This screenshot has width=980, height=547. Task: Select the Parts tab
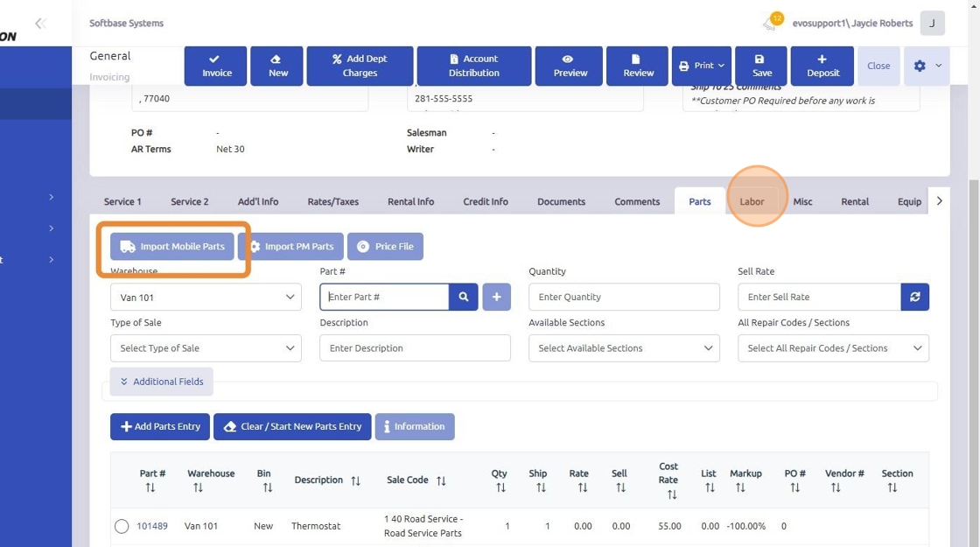[x=699, y=201]
